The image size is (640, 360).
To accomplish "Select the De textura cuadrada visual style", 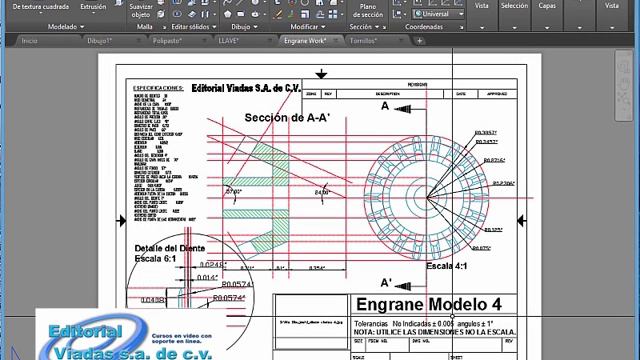I will (x=41, y=7).
